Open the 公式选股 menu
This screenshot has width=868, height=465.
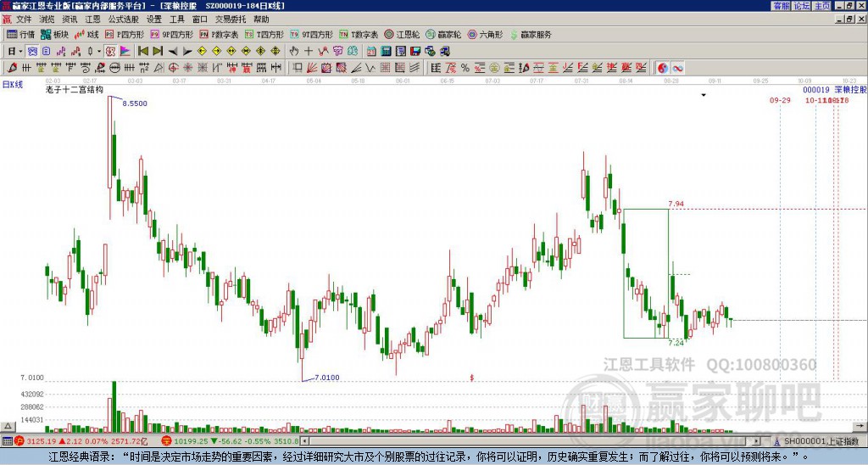123,20
